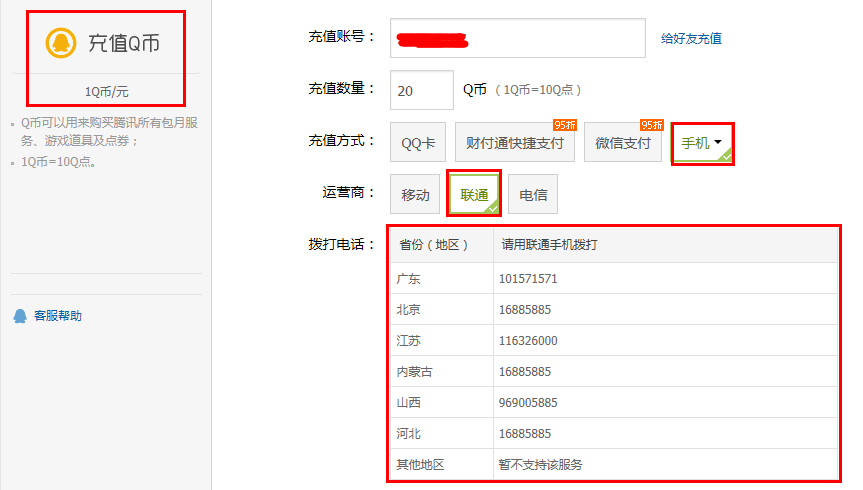
Task: Click the 充值数量 quantity field showing 20
Action: [x=422, y=90]
